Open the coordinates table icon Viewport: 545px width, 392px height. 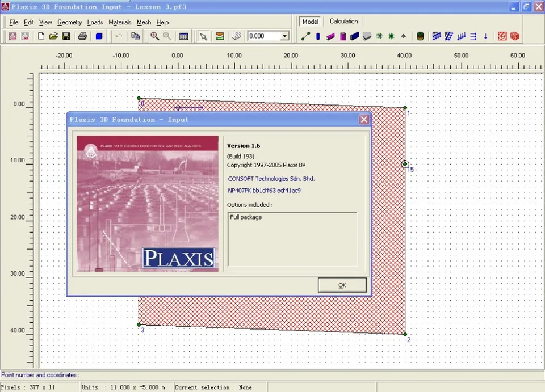(183, 36)
